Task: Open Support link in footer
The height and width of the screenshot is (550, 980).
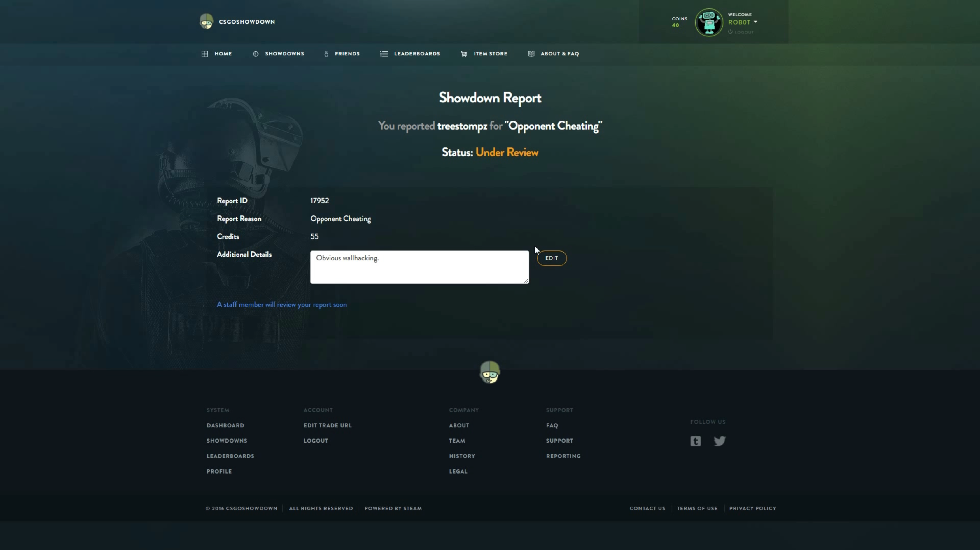Action: click(559, 441)
